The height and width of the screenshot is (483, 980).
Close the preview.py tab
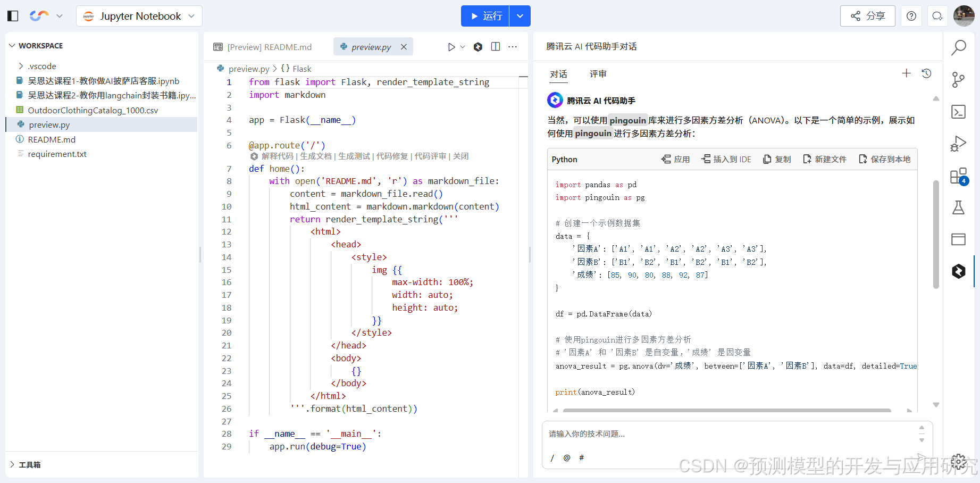coord(404,47)
